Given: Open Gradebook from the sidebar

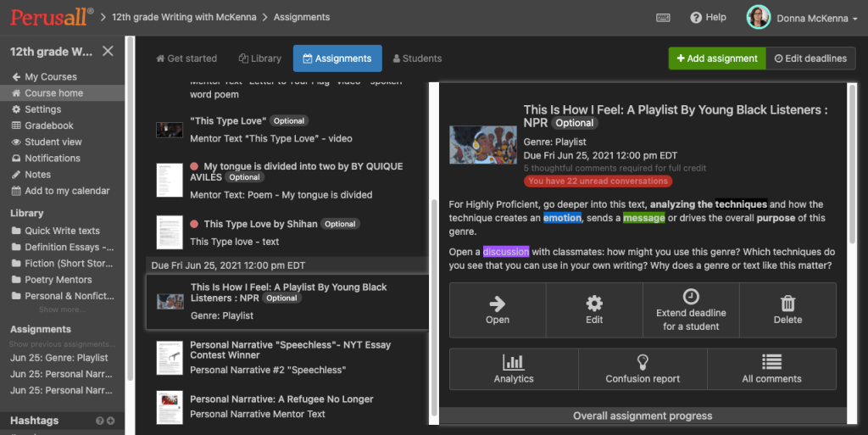Looking at the screenshot, I should (x=48, y=125).
